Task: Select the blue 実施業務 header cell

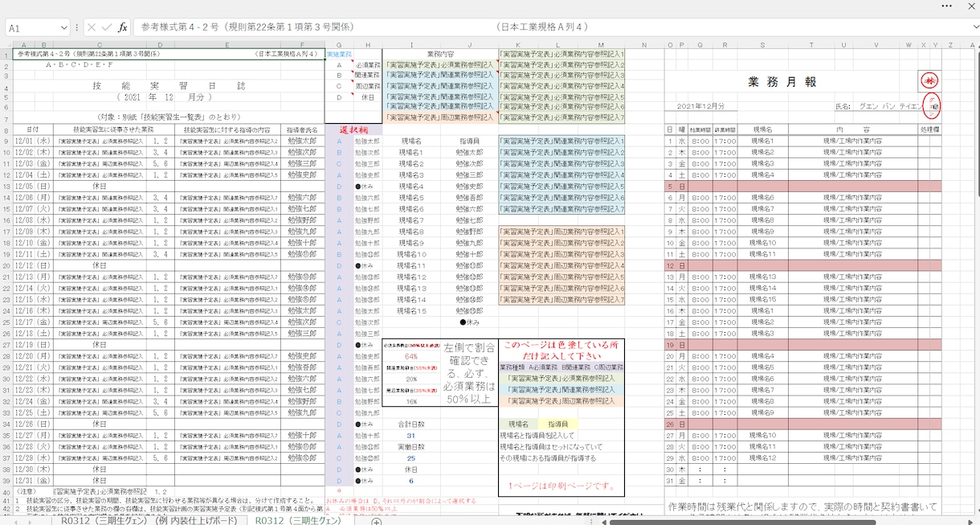Action: click(339, 54)
